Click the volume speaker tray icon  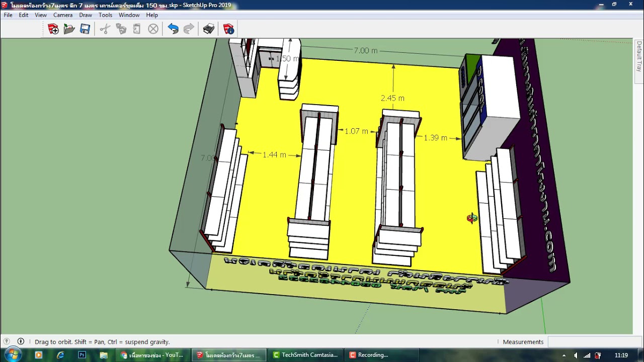[x=576, y=355]
